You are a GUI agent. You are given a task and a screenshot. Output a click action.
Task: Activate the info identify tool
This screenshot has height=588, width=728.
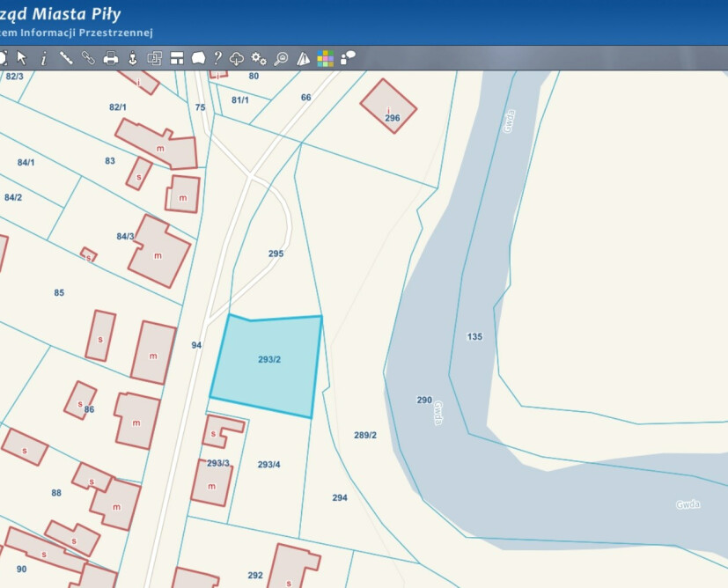pyautogui.click(x=43, y=58)
